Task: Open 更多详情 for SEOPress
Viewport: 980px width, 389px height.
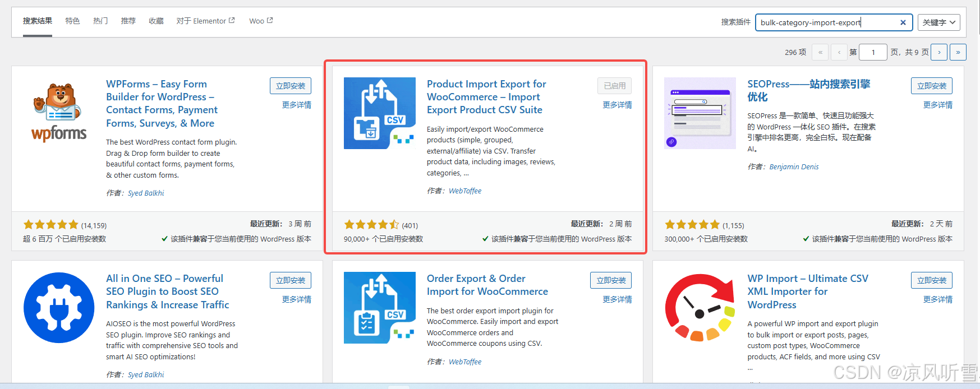Action: coord(938,105)
